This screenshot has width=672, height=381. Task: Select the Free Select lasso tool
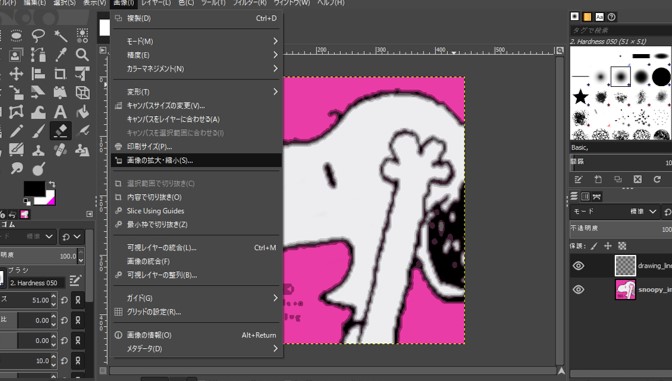click(38, 36)
